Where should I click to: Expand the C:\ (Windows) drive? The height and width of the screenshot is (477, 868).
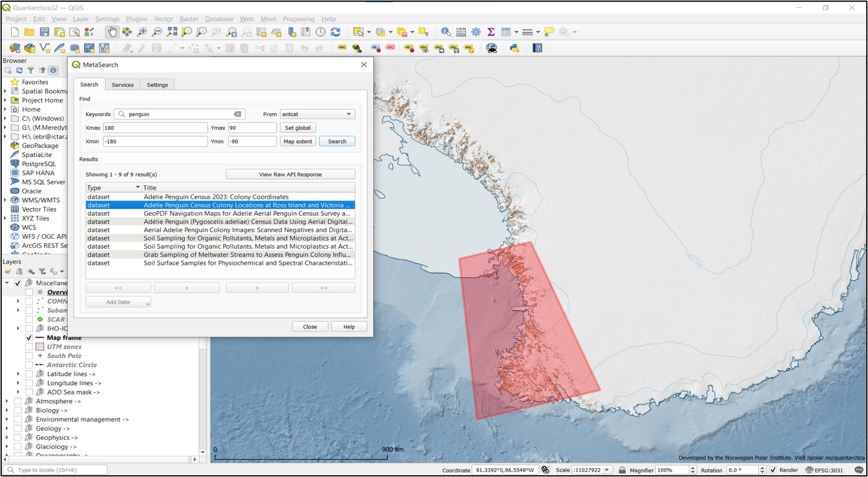click(5, 119)
